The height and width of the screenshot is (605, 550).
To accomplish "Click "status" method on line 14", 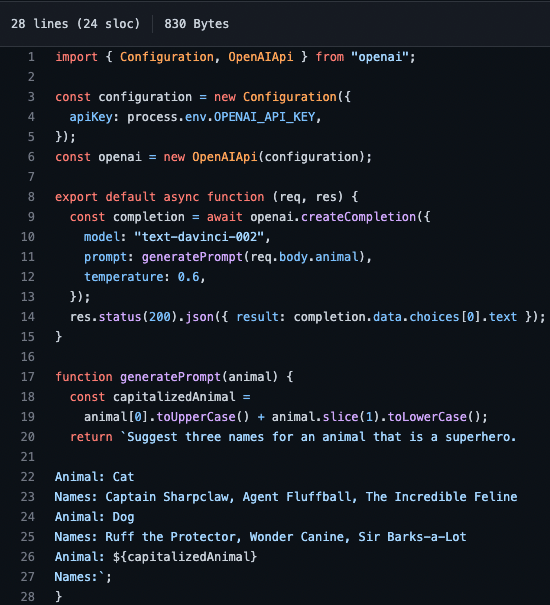I will [120, 317].
